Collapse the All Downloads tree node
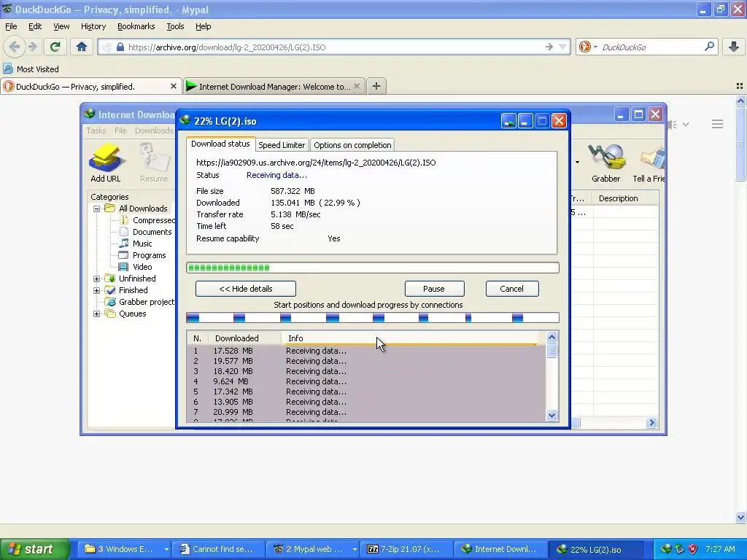747x560 pixels. point(97,209)
